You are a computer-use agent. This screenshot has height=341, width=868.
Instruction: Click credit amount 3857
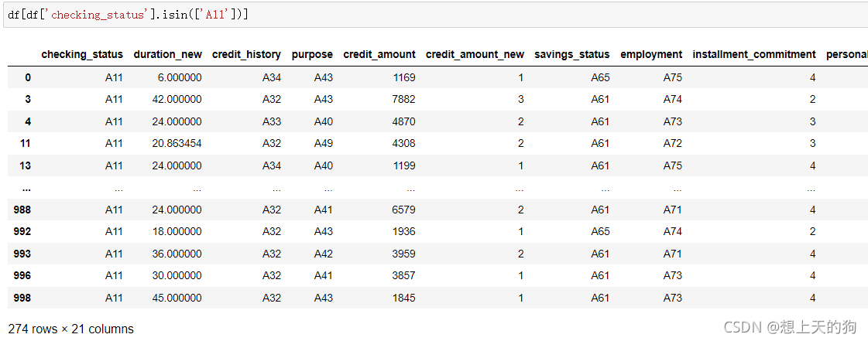(x=403, y=276)
